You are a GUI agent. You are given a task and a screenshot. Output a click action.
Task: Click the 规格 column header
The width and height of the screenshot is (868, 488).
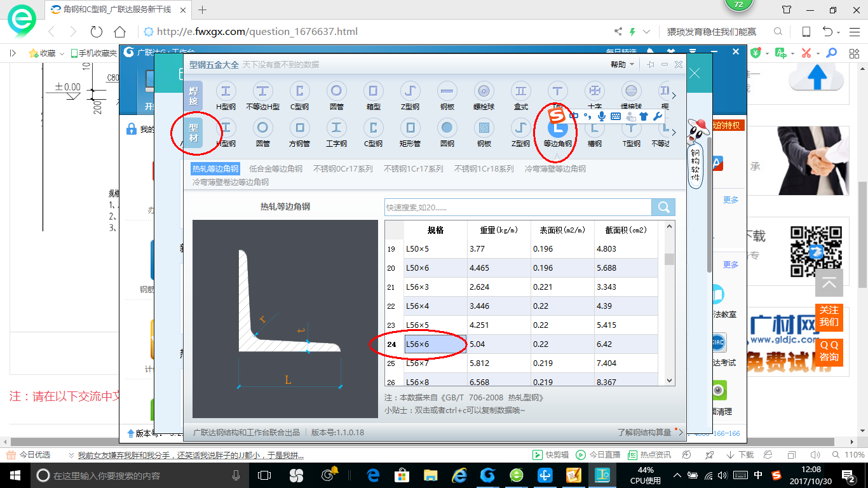tap(435, 230)
